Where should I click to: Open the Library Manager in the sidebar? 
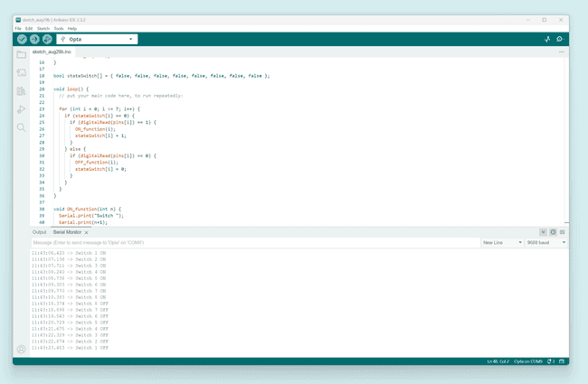point(21,91)
